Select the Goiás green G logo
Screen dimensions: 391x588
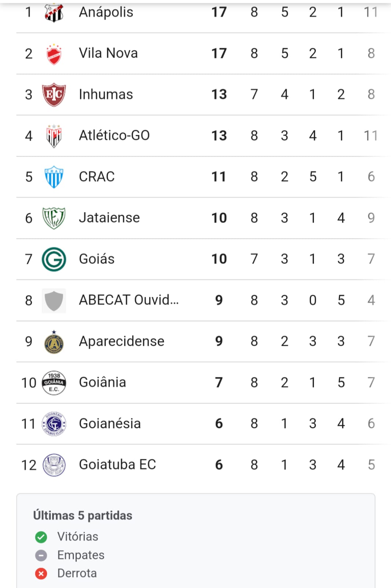click(54, 259)
